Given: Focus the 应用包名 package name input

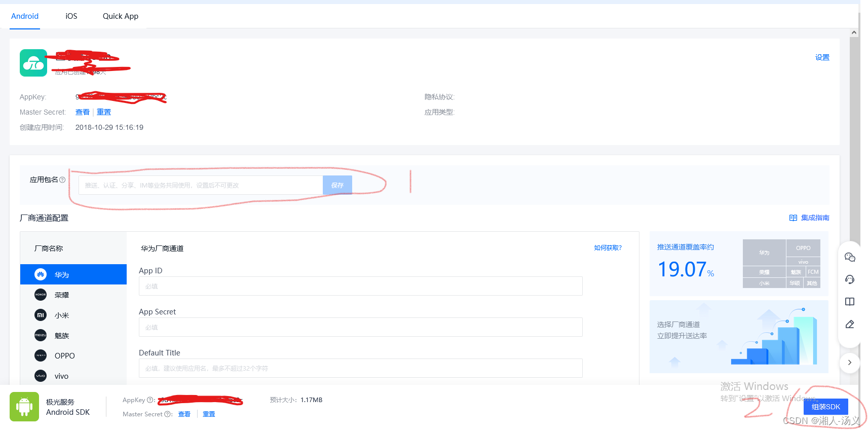Looking at the screenshot, I should [x=201, y=185].
